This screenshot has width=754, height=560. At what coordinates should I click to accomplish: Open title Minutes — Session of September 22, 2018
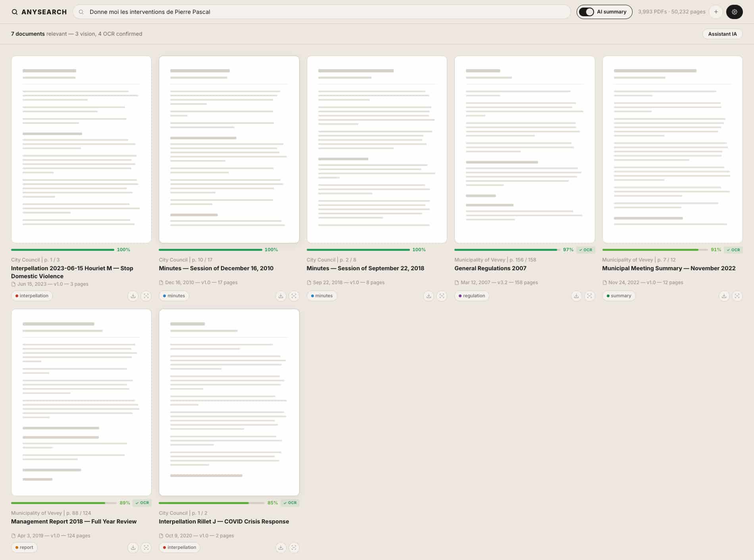pyautogui.click(x=365, y=268)
